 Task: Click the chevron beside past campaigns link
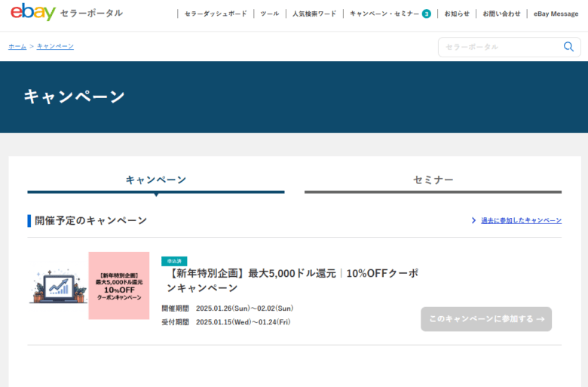[473, 220]
